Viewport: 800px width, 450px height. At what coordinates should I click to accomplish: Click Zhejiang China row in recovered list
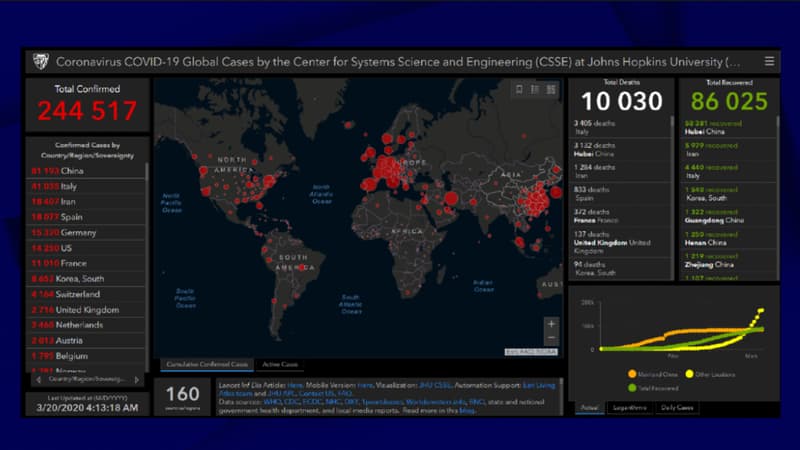[x=728, y=260]
